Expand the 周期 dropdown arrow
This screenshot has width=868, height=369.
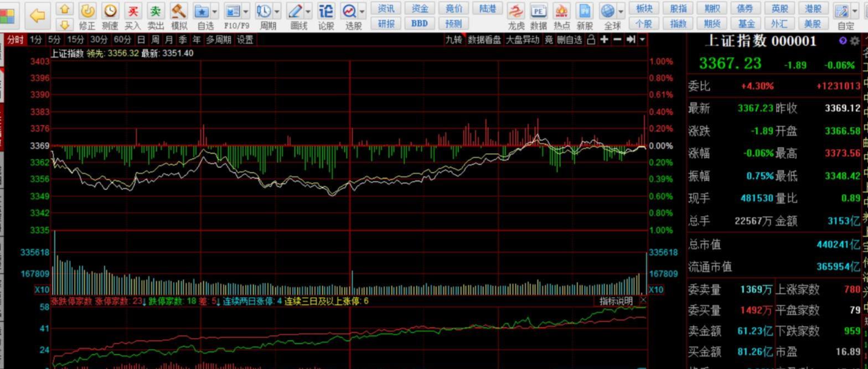click(x=277, y=11)
